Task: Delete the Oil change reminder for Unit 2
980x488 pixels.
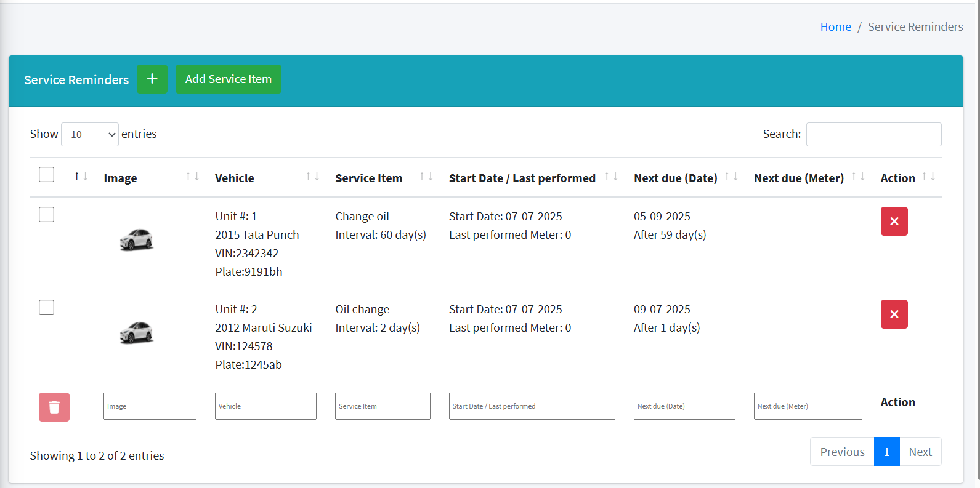Action: (894, 314)
